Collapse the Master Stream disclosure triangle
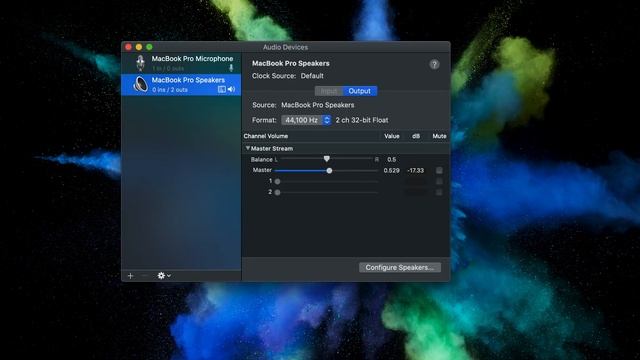The height and width of the screenshot is (360, 640). pos(247,148)
